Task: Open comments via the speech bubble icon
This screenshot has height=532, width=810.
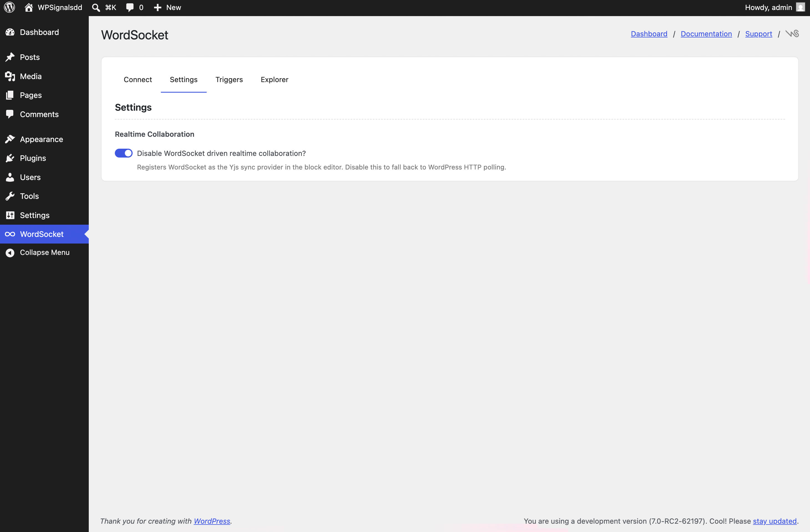Action: (131, 7)
